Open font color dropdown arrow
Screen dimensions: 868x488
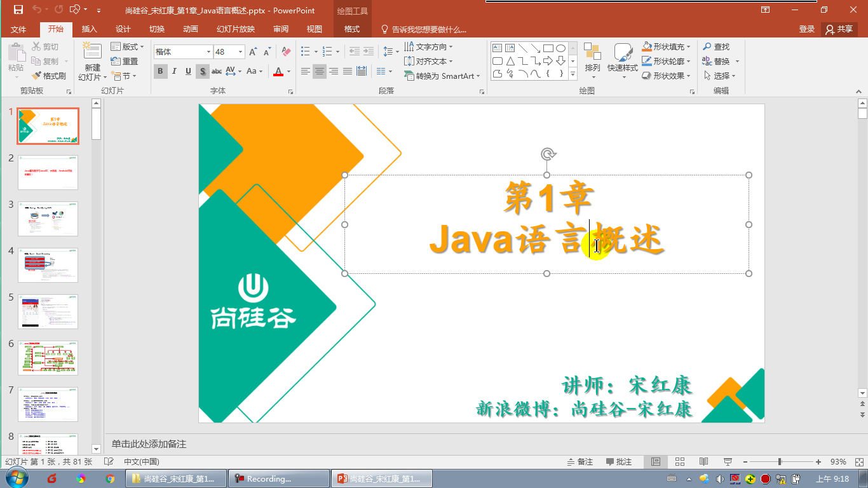[x=289, y=71]
